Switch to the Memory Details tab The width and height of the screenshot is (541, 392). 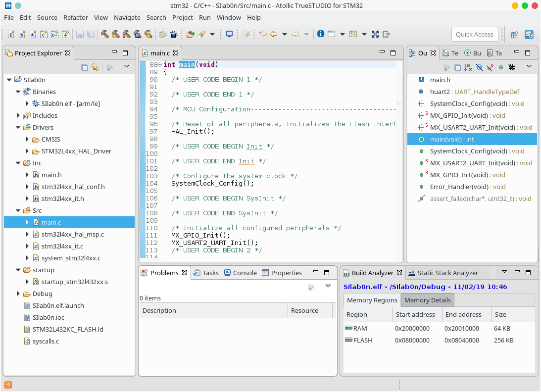[x=427, y=300]
